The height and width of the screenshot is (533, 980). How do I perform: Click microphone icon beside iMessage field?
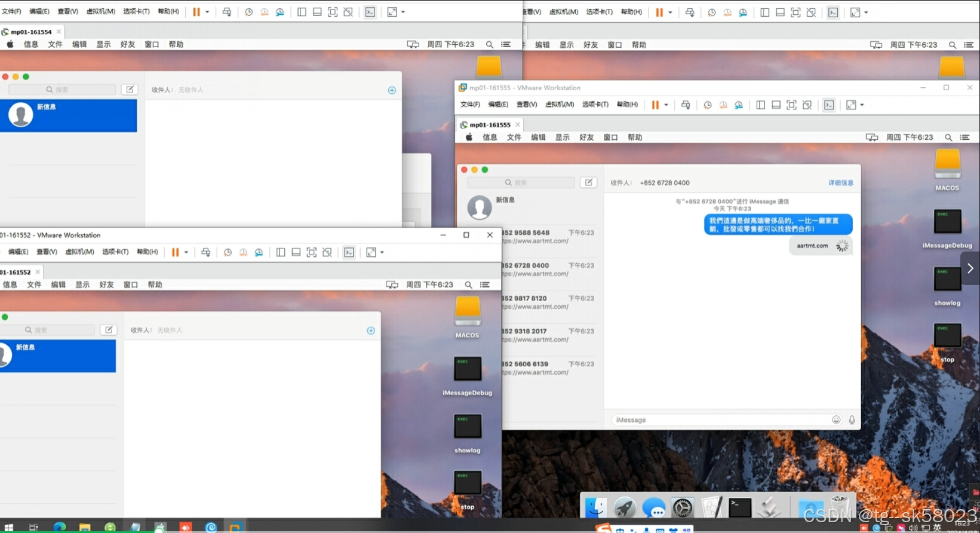pos(852,420)
